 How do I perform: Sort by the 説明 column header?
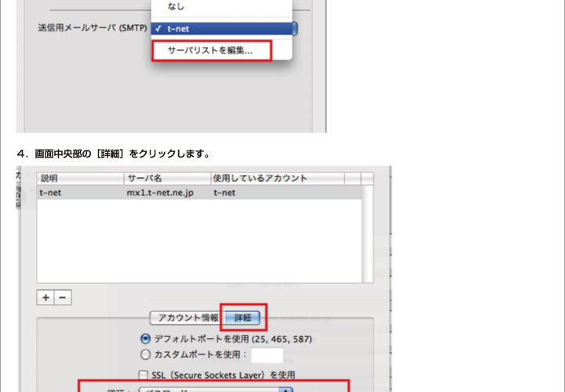point(80,178)
